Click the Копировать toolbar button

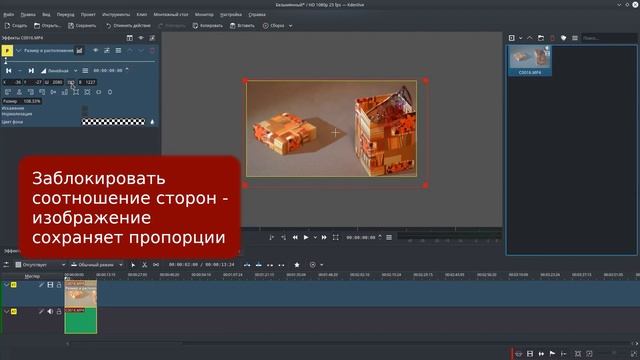(x=208, y=25)
